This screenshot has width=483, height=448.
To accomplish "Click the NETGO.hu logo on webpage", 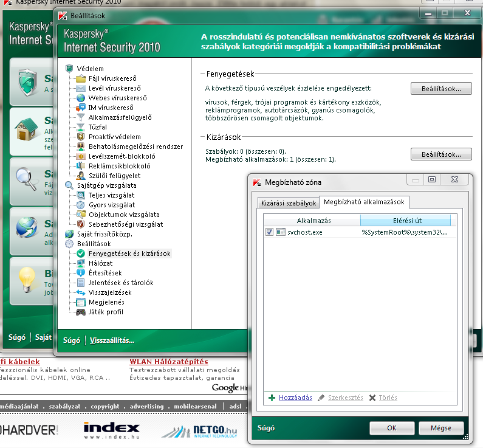I will point(199,431).
